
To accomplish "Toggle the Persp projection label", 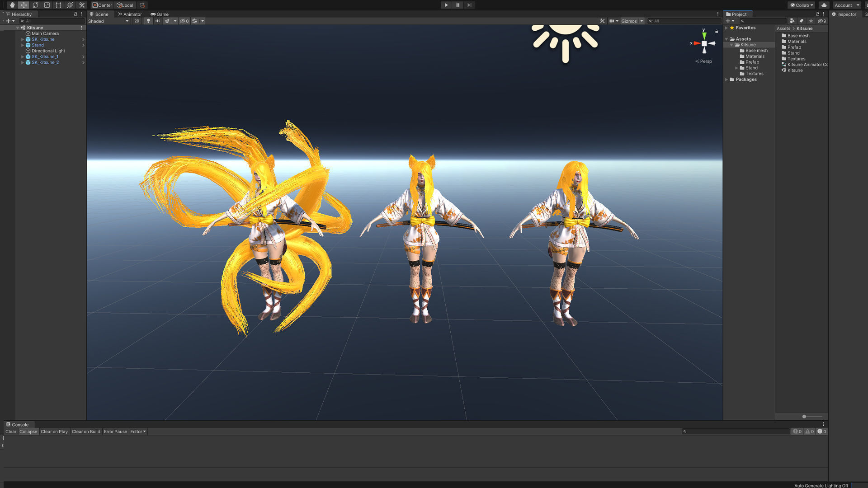I will [x=703, y=61].
